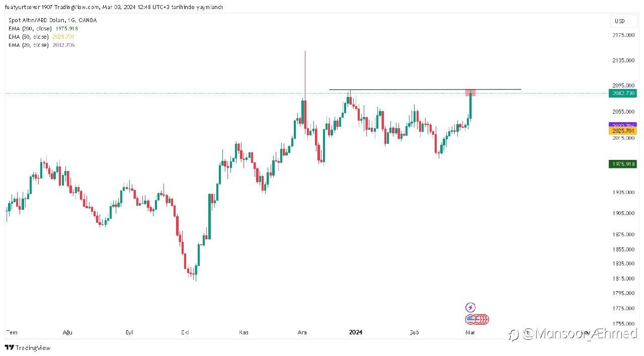The height and width of the screenshot is (356, 644).
Task: Click the tall red wick candle in December
Action: [x=305, y=75]
